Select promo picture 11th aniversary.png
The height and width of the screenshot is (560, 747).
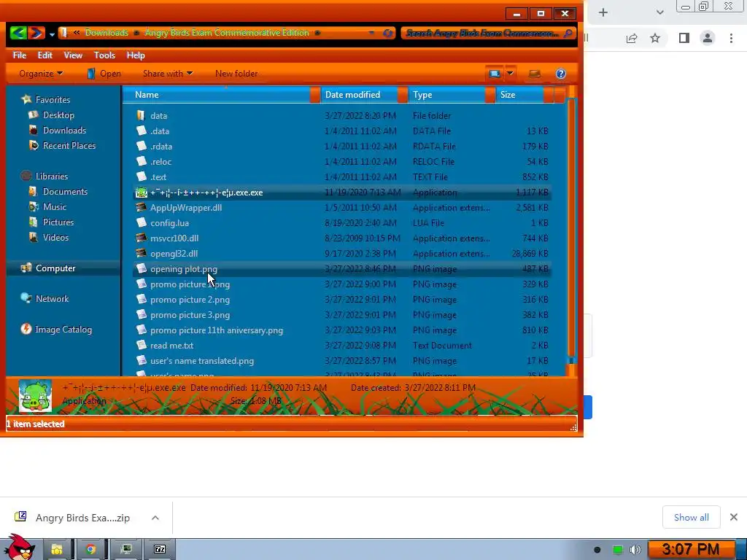point(217,330)
